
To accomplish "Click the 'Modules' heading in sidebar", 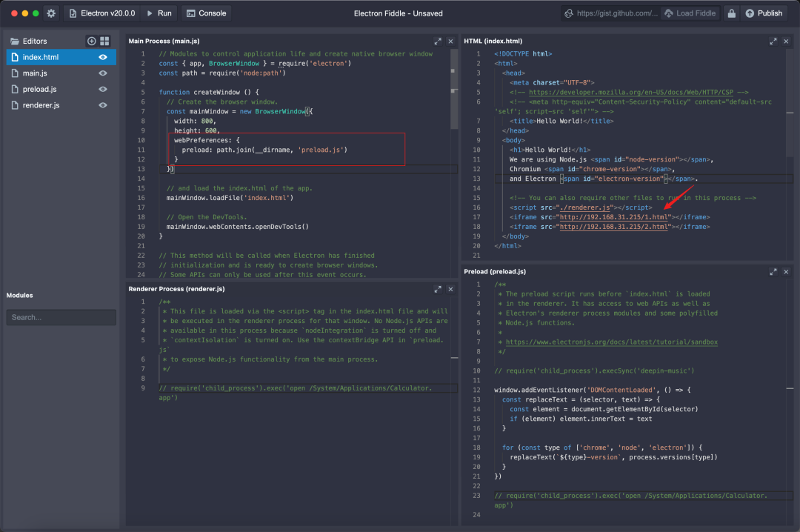I will pos(19,295).
